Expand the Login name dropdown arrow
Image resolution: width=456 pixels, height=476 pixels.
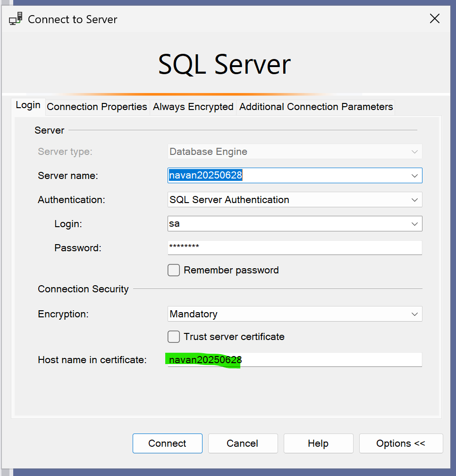tap(414, 224)
